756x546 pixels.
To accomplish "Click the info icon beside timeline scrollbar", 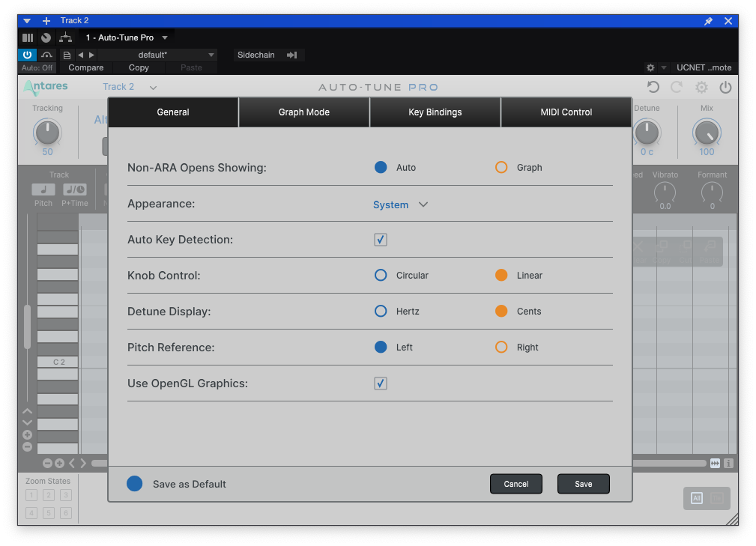I will [x=728, y=463].
